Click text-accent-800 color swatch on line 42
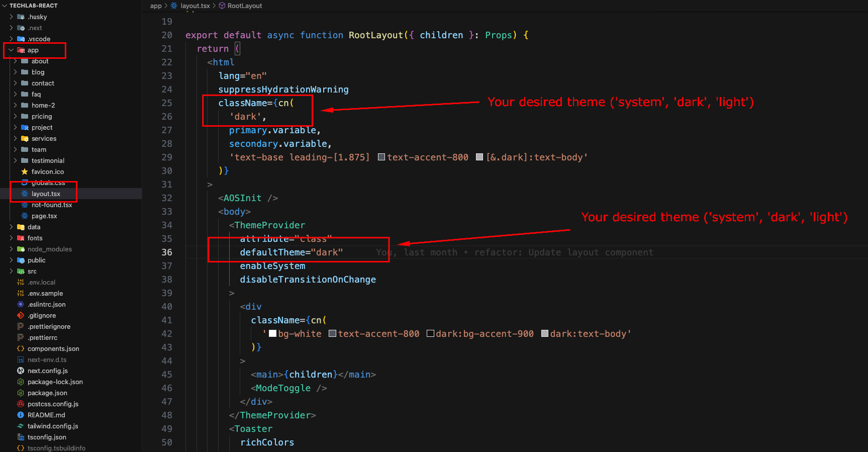868x452 pixels. coord(332,333)
